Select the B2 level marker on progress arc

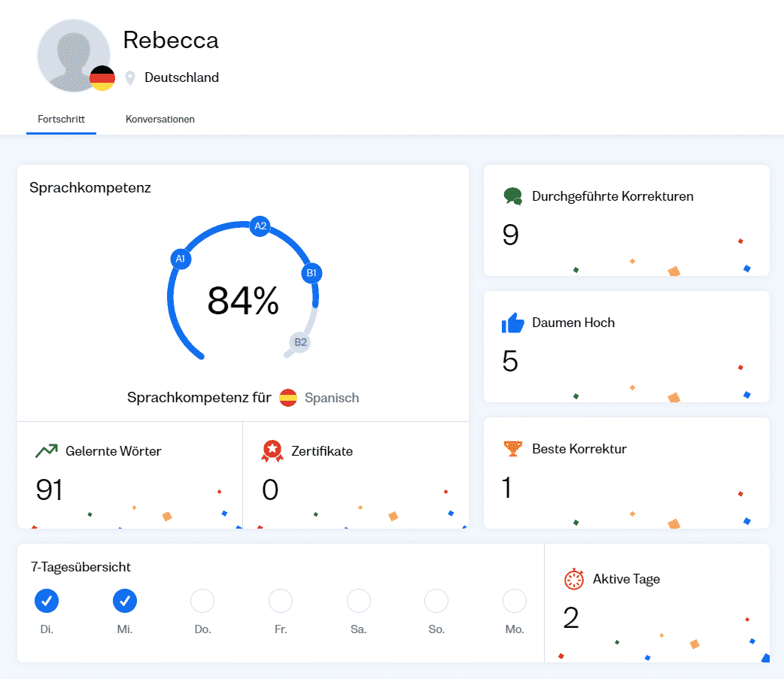click(300, 342)
